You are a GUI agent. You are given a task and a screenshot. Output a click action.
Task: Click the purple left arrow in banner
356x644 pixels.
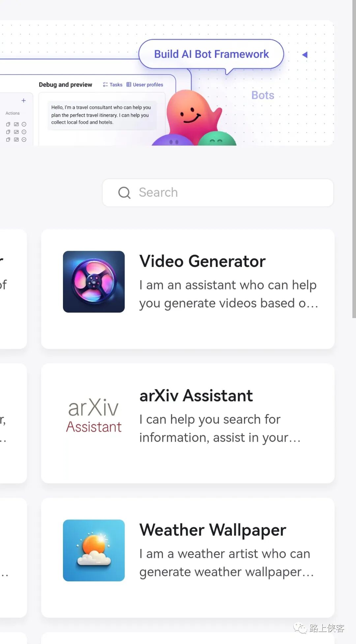[305, 55]
